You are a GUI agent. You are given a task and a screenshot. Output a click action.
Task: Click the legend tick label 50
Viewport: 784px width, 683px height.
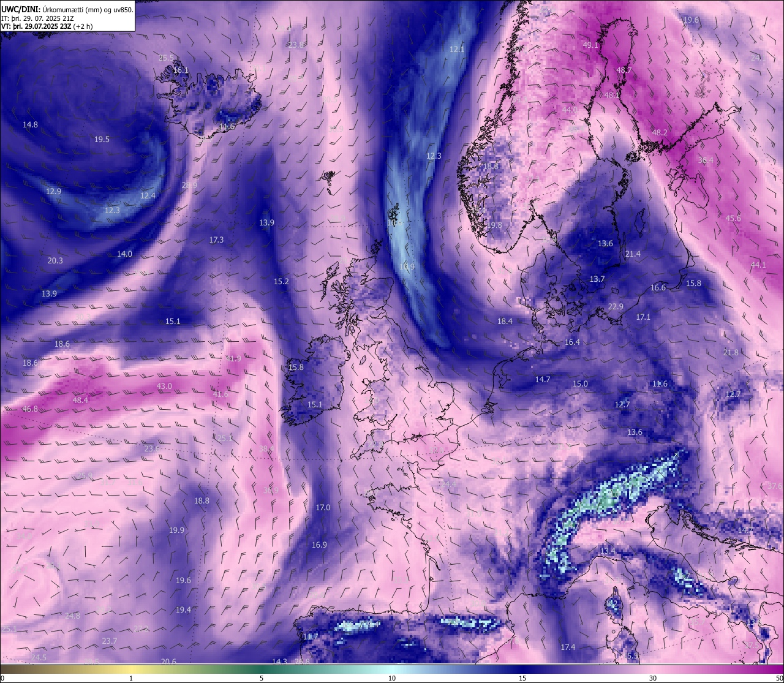pos(779,678)
